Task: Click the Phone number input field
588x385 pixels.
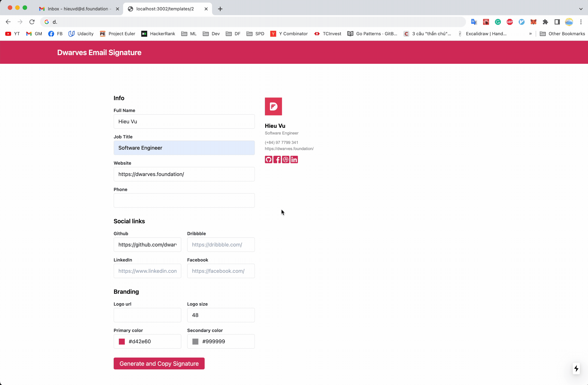Action: (184, 200)
